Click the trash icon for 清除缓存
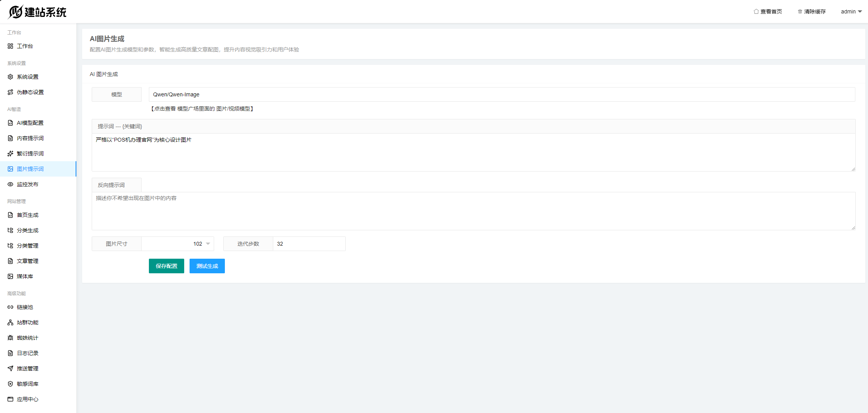 (800, 12)
